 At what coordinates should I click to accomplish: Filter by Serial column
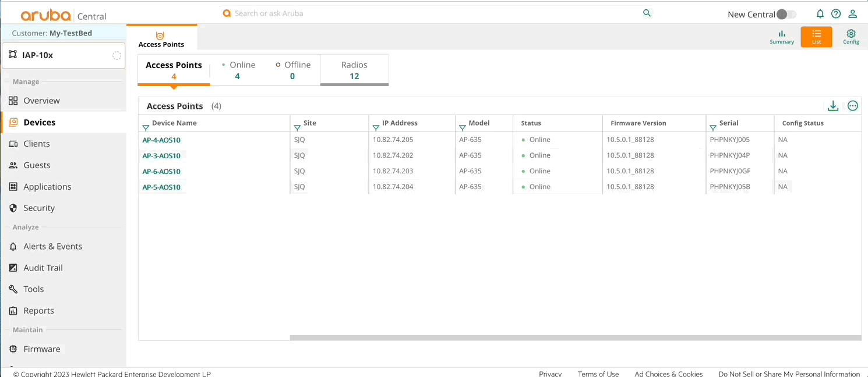pyautogui.click(x=713, y=128)
